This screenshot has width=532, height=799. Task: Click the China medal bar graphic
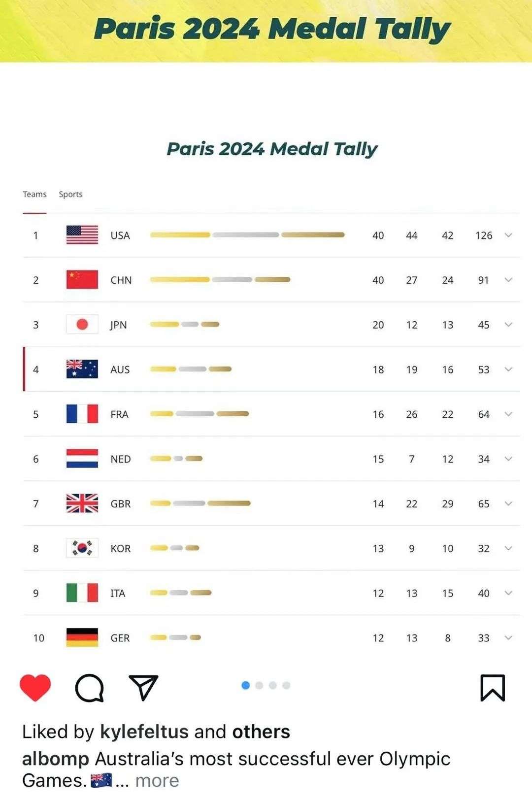pyautogui.click(x=220, y=279)
